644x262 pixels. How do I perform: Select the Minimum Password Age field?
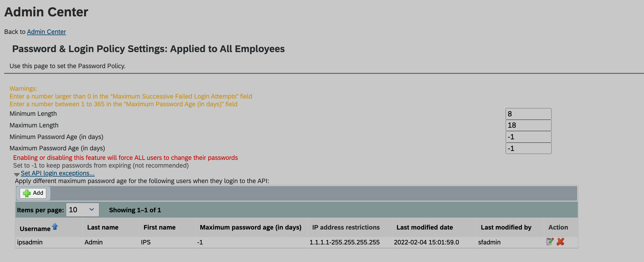click(x=529, y=137)
